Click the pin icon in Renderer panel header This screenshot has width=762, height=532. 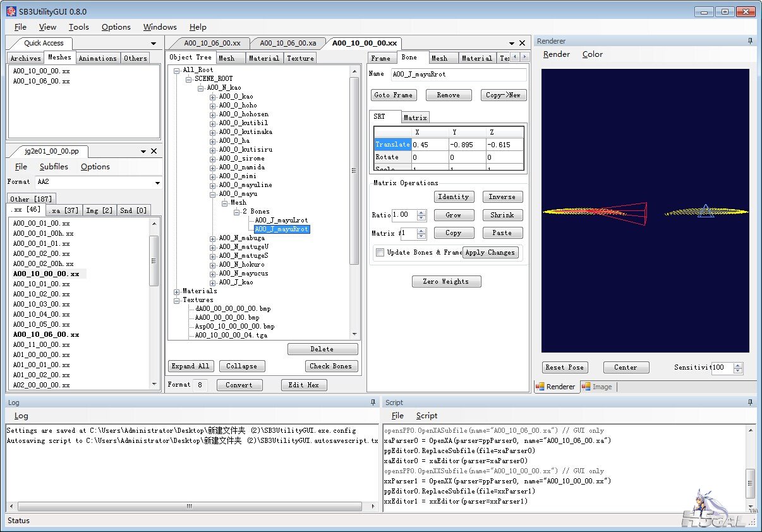click(x=750, y=41)
